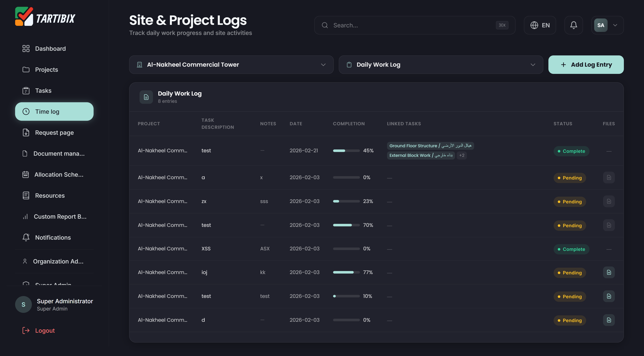Click the Allocation Schedule calendar icon

pyautogui.click(x=25, y=174)
